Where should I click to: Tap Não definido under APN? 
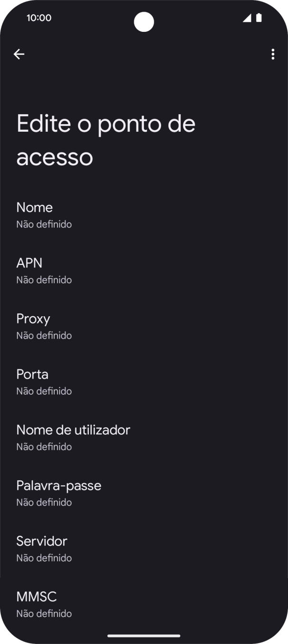click(x=44, y=280)
